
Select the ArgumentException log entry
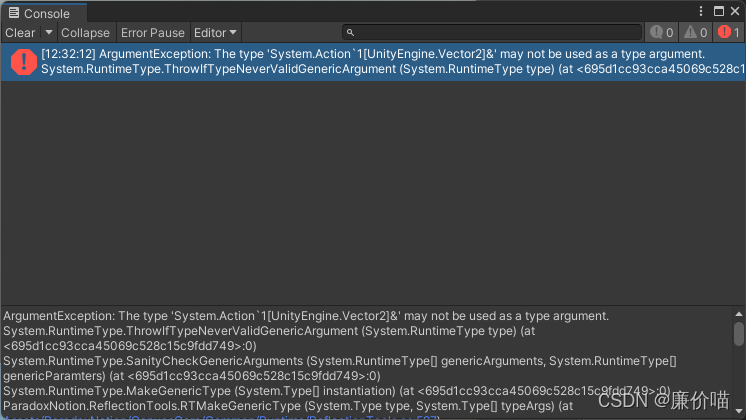point(373,62)
